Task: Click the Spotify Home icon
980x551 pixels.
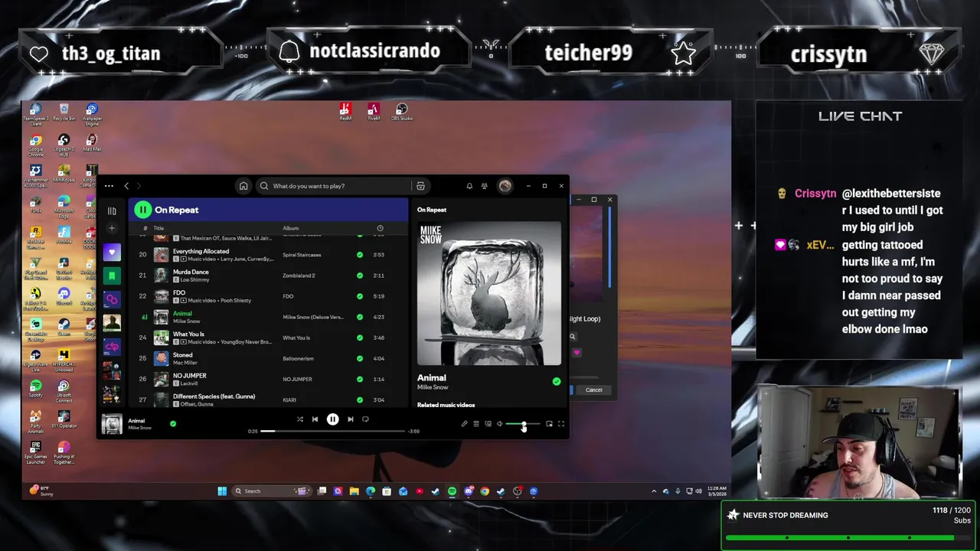Action: point(243,186)
